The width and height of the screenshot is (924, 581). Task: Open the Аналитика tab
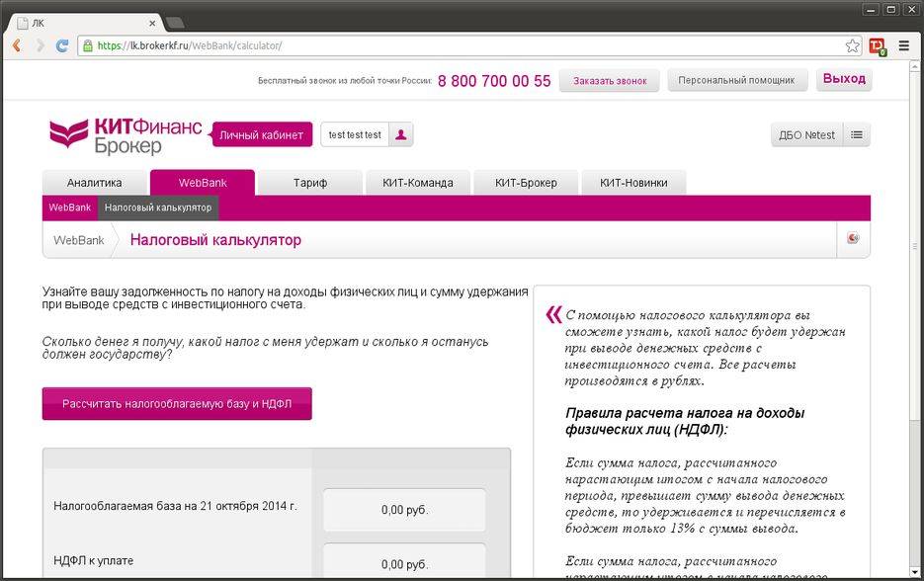click(94, 183)
